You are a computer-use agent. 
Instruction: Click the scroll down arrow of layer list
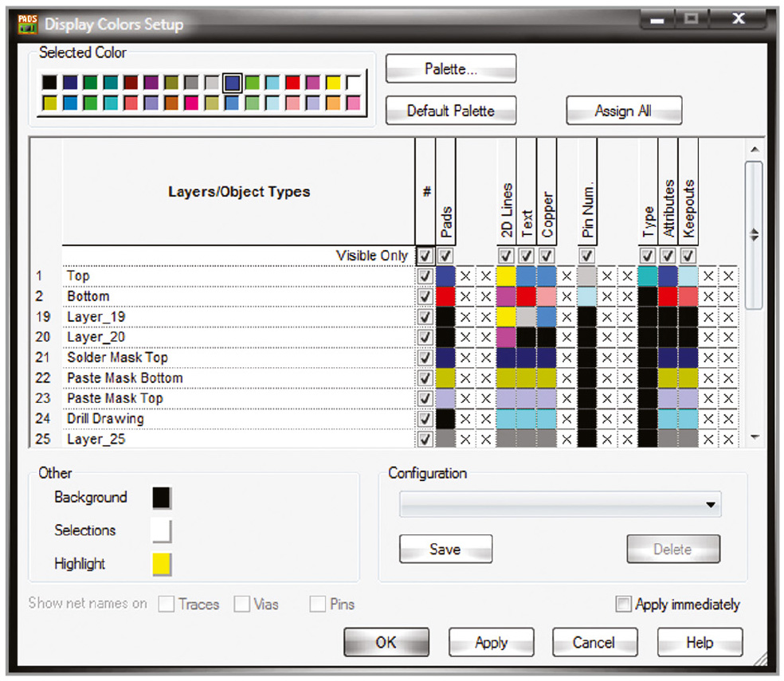tap(755, 437)
